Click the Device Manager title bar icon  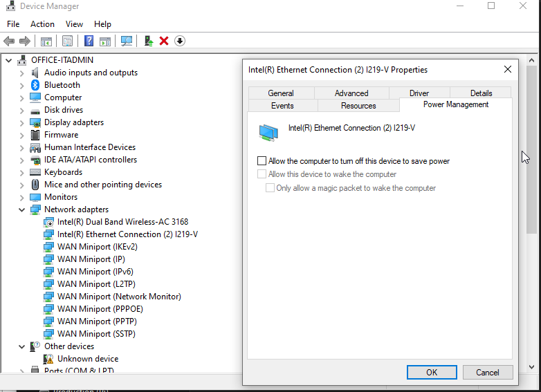(10, 6)
